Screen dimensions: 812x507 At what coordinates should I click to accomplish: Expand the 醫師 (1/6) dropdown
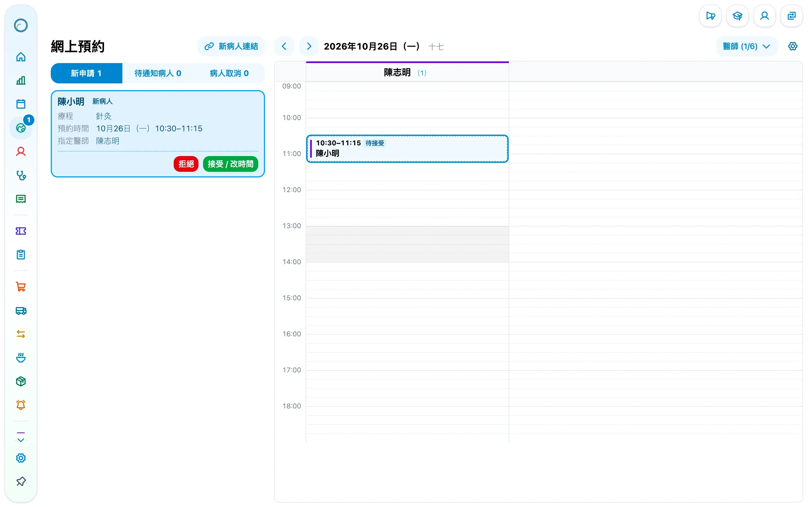[x=747, y=46]
